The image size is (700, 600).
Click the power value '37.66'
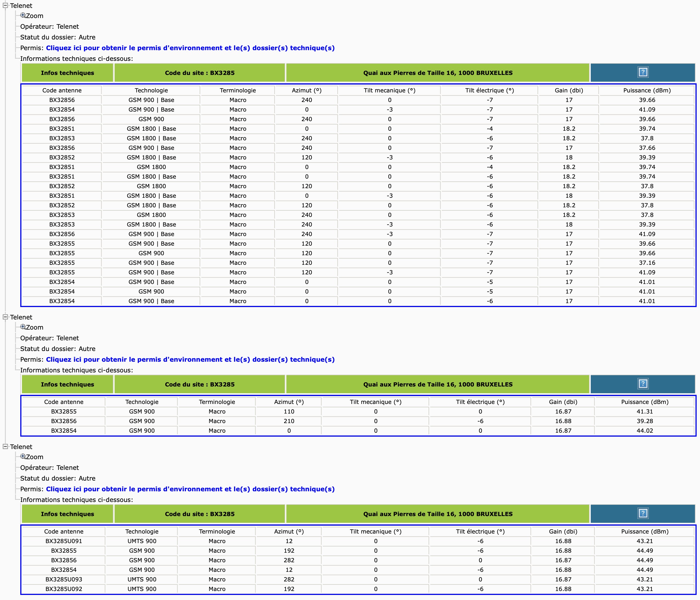647,148
